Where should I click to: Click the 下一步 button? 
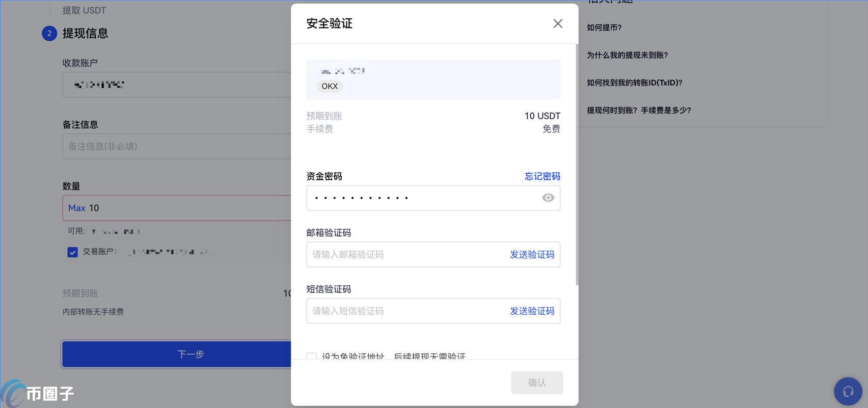(x=177, y=354)
